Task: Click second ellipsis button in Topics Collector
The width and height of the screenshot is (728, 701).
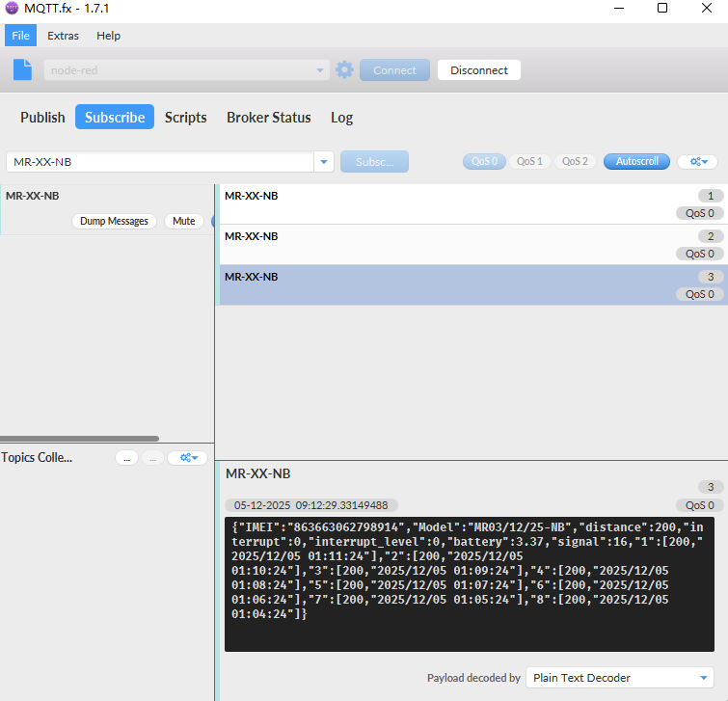Action: point(152,458)
